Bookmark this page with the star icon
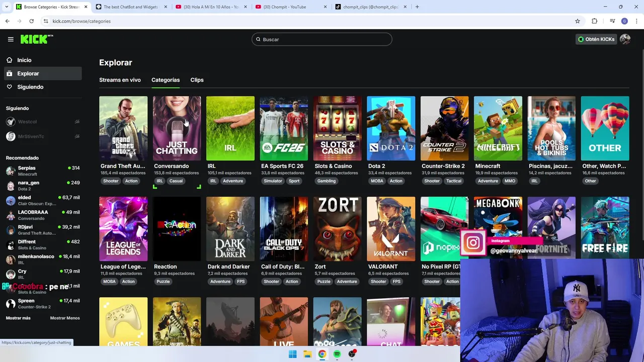The width and height of the screenshot is (644, 362). click(578, 21)
